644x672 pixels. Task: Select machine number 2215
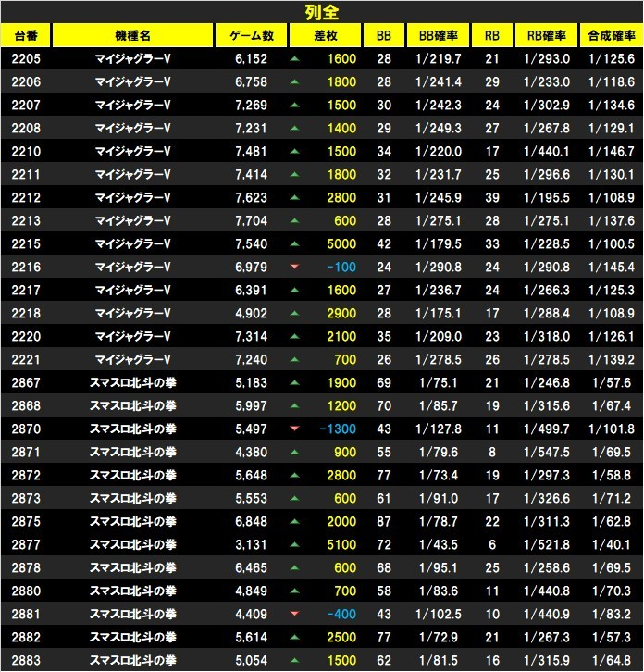click(26, 243)
